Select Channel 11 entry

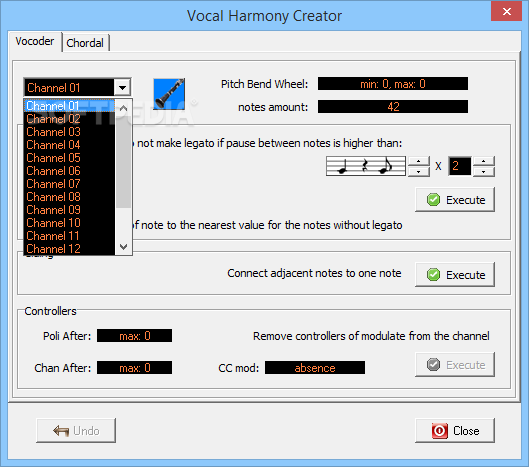69,236
